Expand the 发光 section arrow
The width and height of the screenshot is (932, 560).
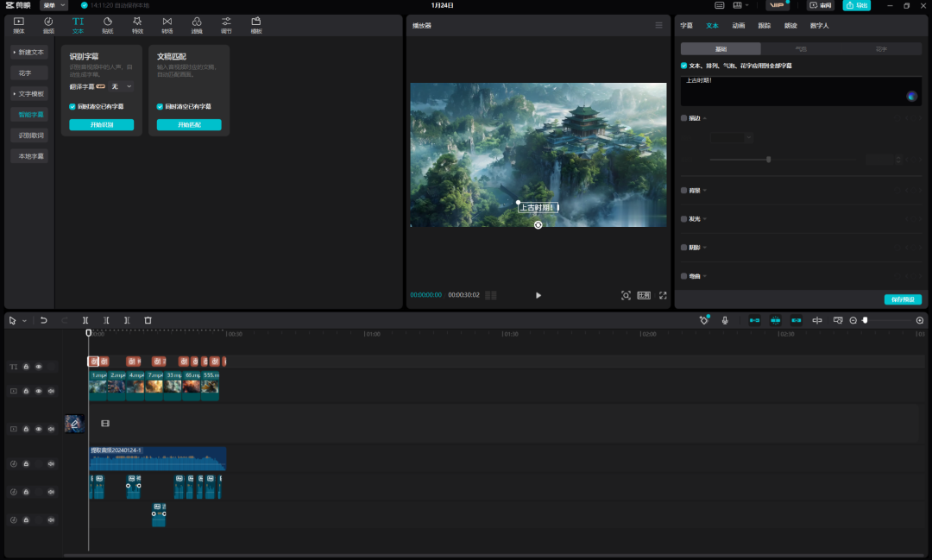pyautogui.click(x=705, y=219)
